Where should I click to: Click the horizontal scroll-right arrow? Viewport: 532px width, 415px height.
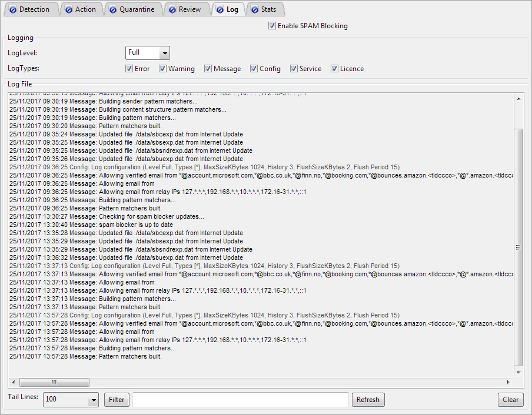point(508,382)
